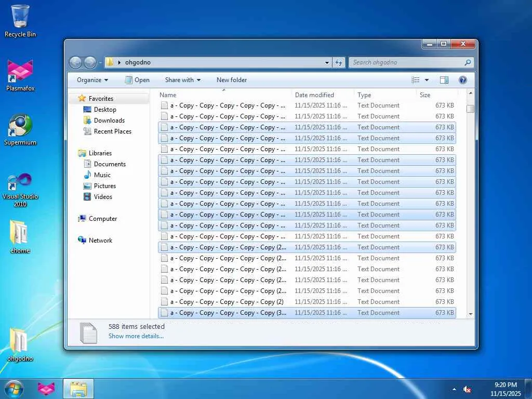
Task: Open the Share with dropdown
Action: (183, 80)
